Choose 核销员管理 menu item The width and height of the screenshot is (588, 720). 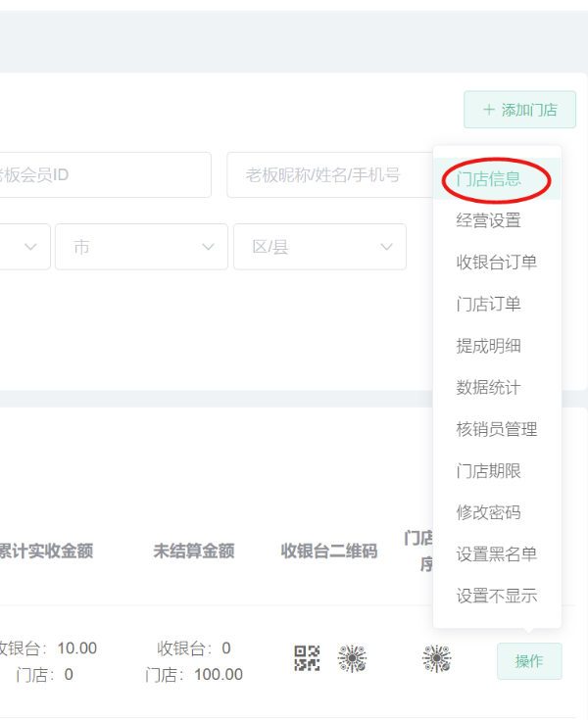496,429
